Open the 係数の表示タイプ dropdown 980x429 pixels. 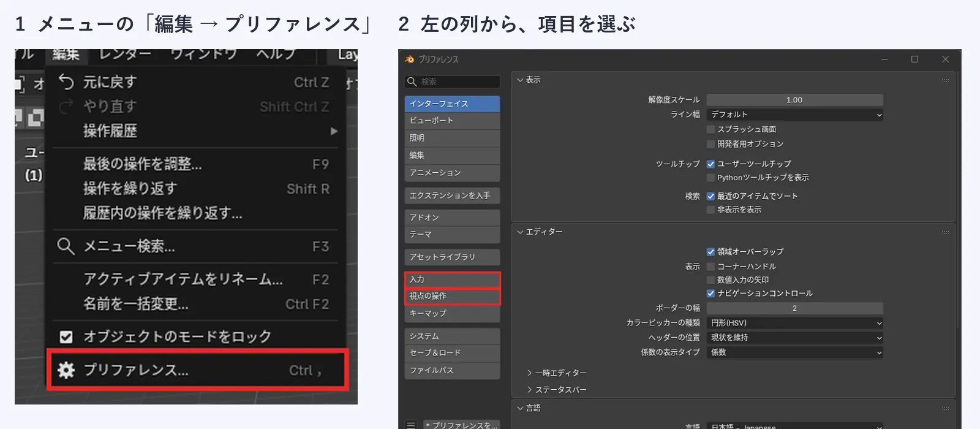pyautogui.click(x=794, y=352)
